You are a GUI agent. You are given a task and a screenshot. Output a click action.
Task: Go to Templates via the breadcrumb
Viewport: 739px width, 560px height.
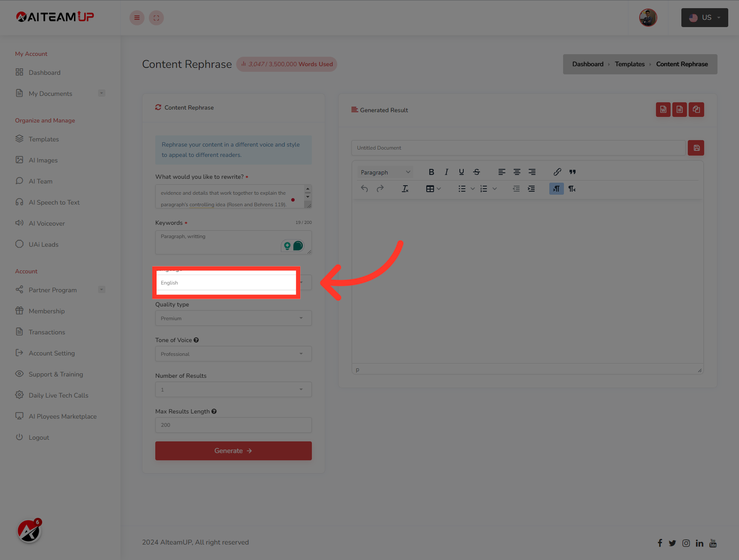point(629,64)
